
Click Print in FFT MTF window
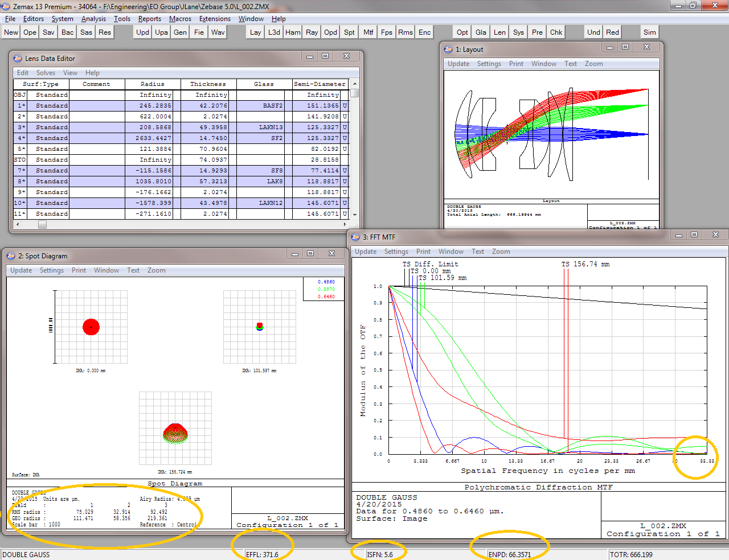coord(423,252)
